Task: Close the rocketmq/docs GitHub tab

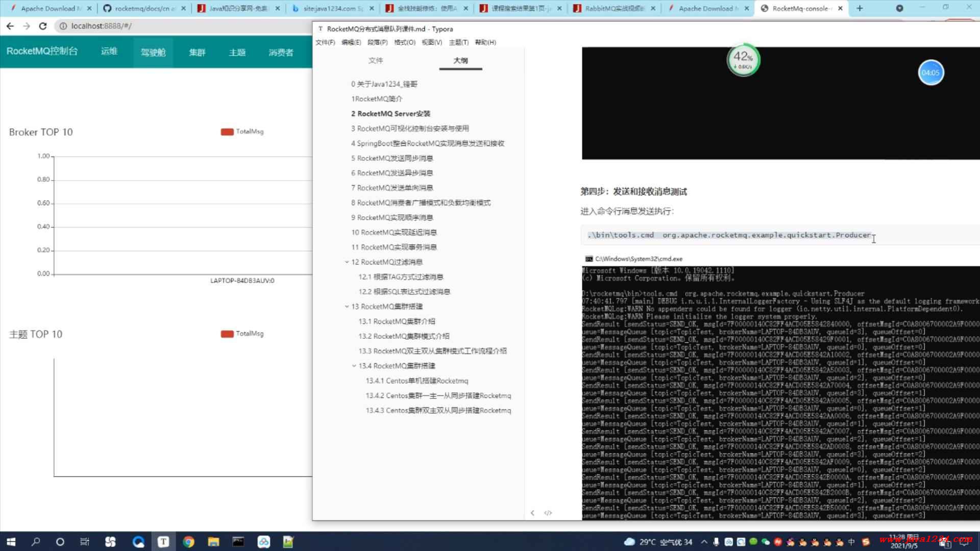Action: pyautogui.click(x=184, y=8)
